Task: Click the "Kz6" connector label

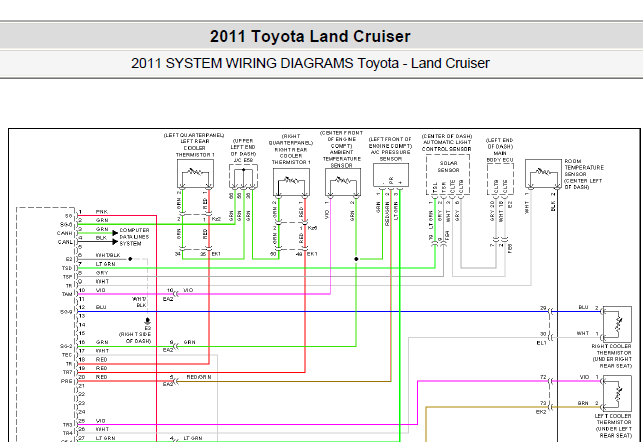Action: click(x=312, y=228)
